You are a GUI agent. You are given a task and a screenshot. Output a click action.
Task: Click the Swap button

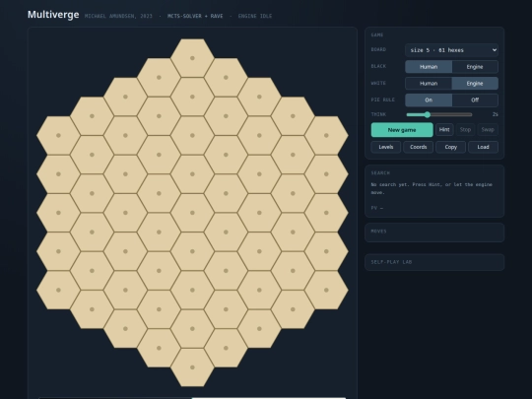click(x=488, y=130)
